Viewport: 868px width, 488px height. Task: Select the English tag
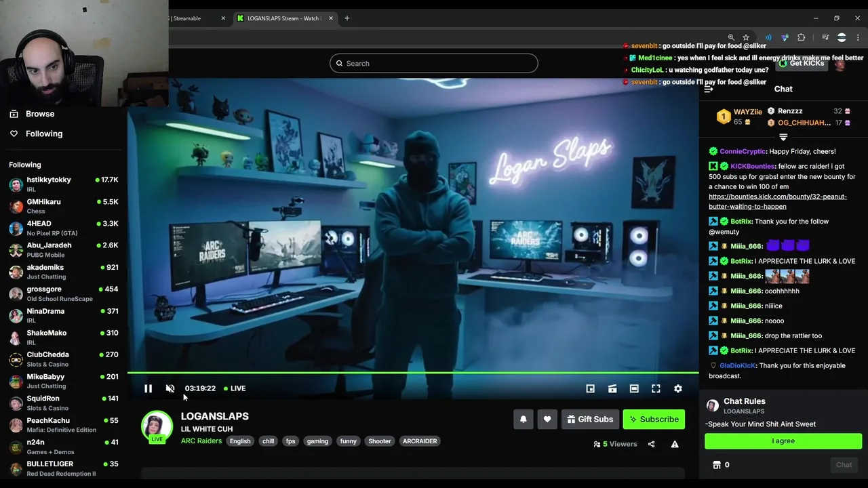pyautogui.click(x=240, y=441)
